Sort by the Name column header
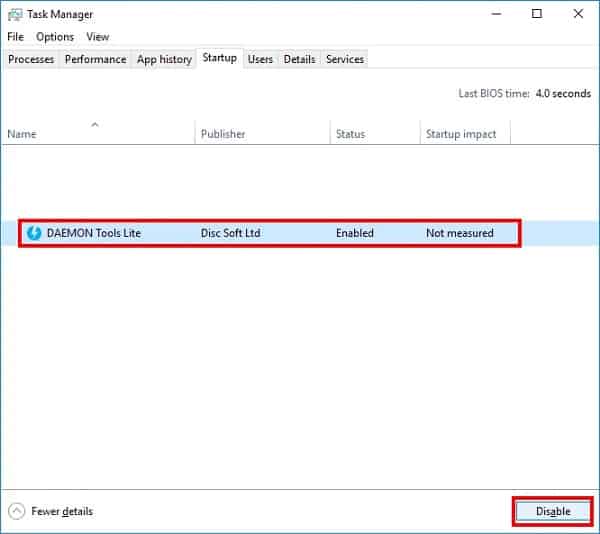 pos(98,134)
